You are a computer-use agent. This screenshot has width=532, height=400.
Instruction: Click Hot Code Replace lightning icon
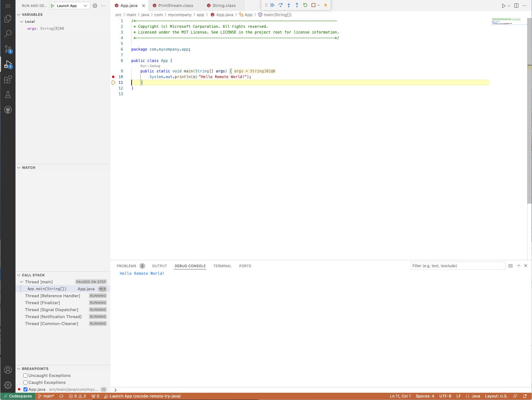coord(325,5)
